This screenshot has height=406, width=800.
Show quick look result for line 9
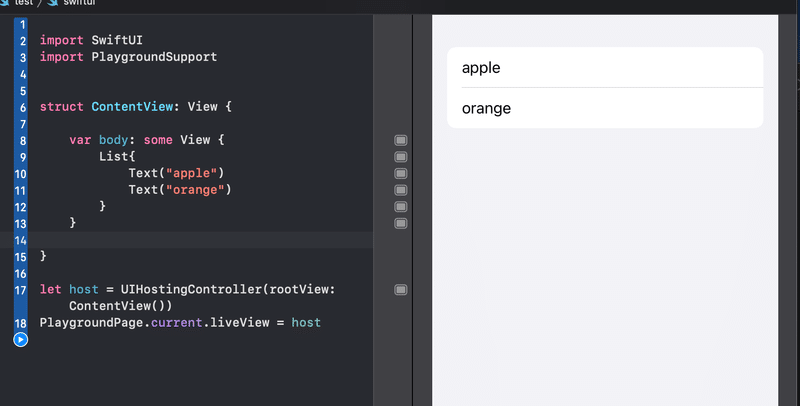click(401, 157)
